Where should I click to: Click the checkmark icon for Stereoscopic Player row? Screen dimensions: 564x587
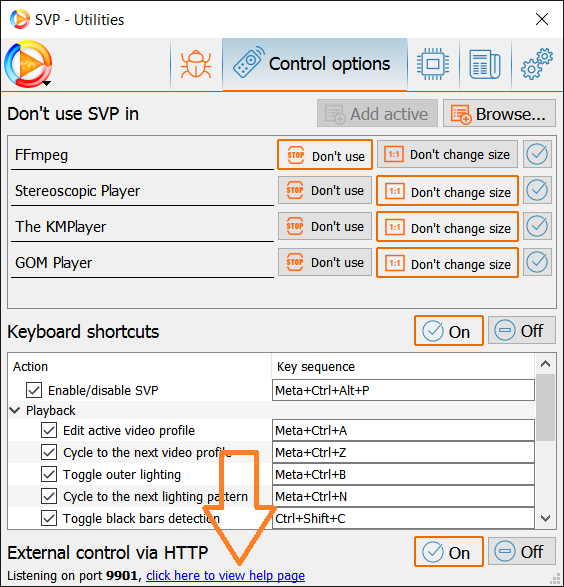537,190
